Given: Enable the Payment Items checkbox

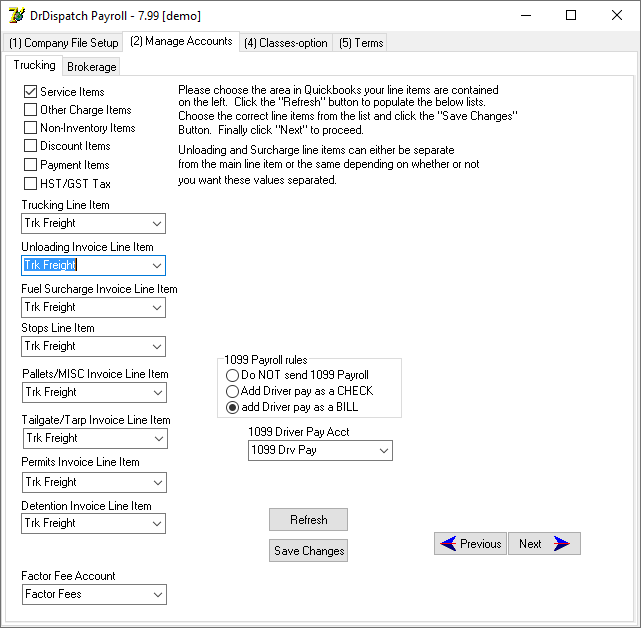Looking at the screenshot, I should 31,164.
